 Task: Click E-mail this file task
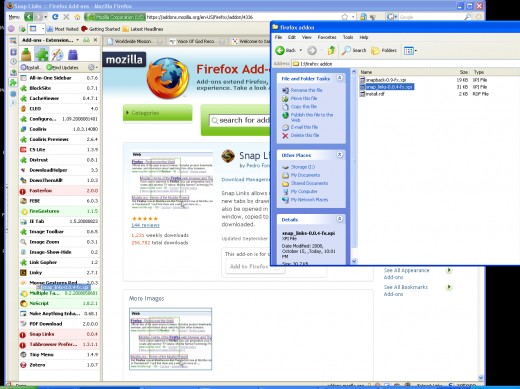point(300,127)
